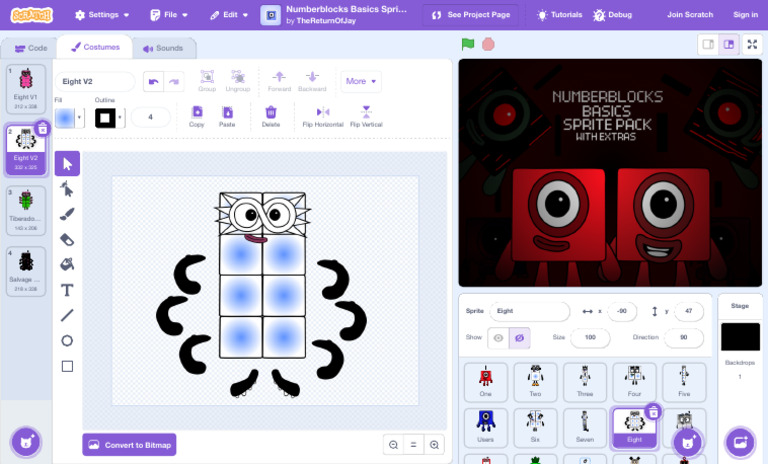Zoom out the paint canvas
Viewport: 768px width, 464px height.
pyautogui.click(x=393, y=445)
